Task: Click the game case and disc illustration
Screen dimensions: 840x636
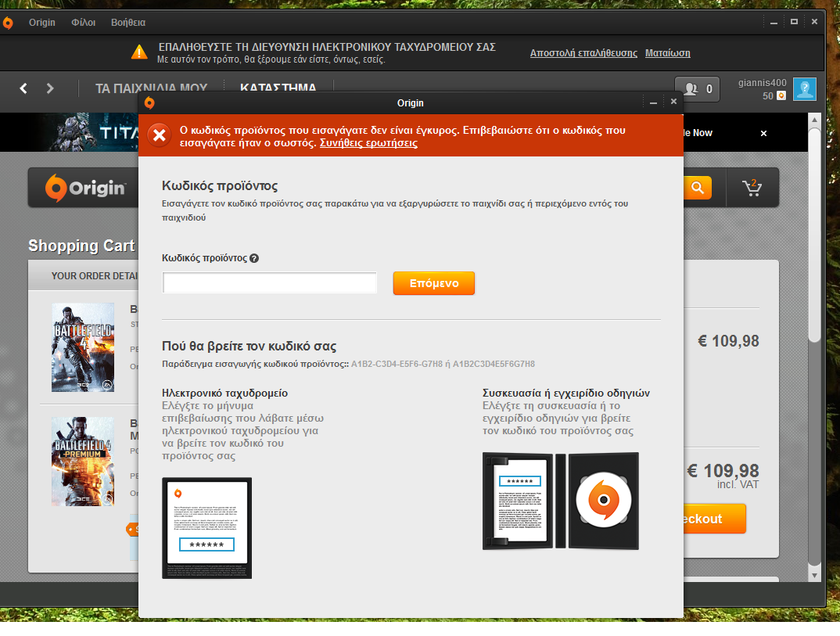Action: [560, 501]
